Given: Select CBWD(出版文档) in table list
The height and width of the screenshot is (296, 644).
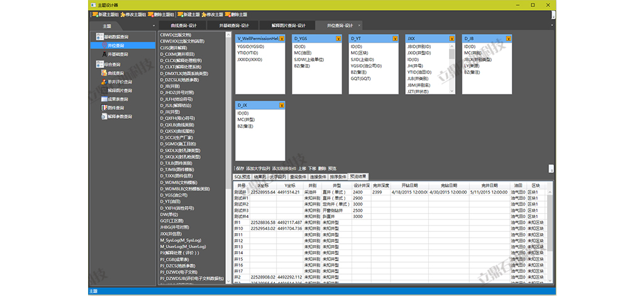Looking at the screenshot, I should click(x=176, y=35).
